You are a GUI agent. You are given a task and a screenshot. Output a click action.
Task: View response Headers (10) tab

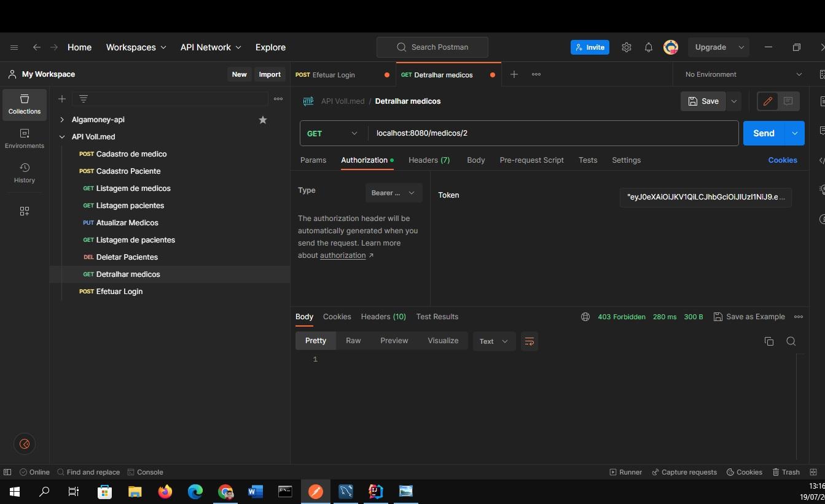pos(383,317)
